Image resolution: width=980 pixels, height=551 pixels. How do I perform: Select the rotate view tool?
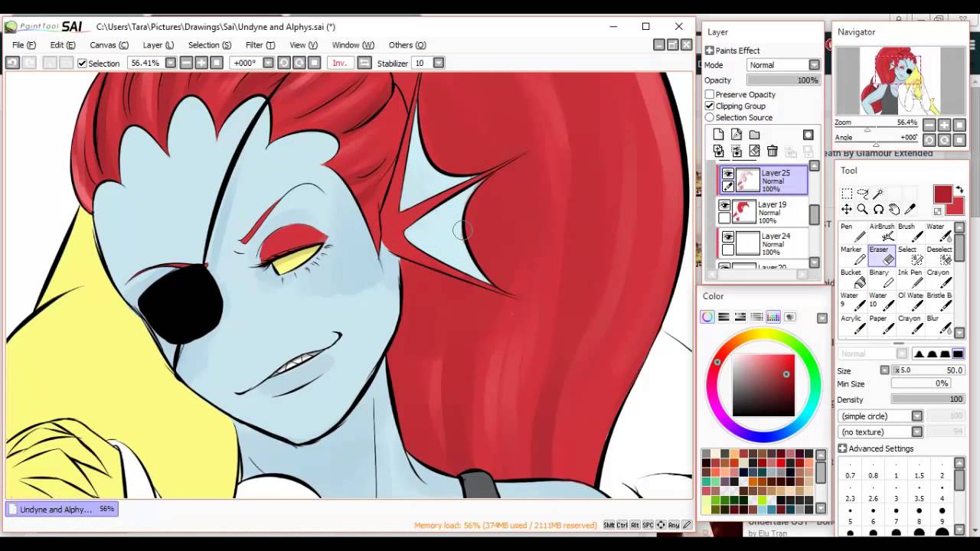[878, 210]
